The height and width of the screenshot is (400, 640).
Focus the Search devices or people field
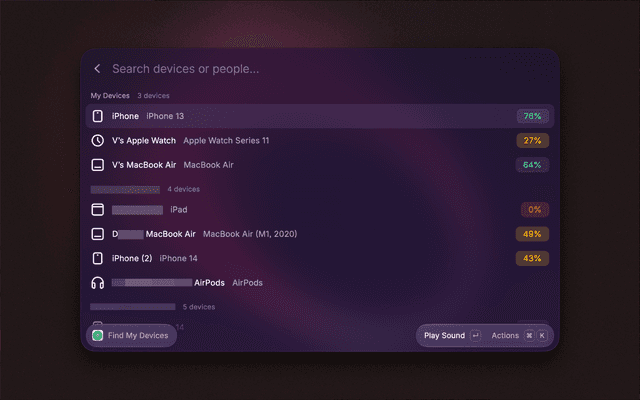186,69
